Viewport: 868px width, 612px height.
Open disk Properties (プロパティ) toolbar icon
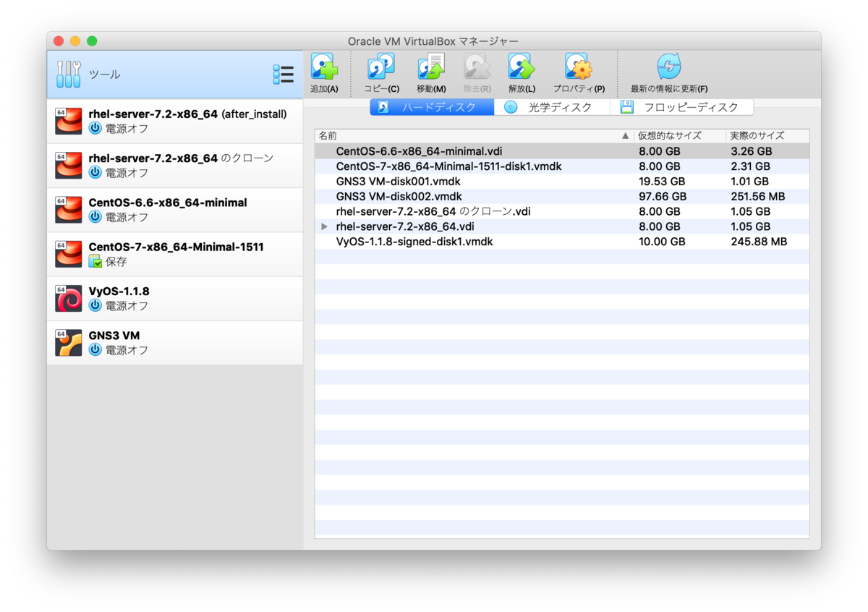[x=579, y=67]
